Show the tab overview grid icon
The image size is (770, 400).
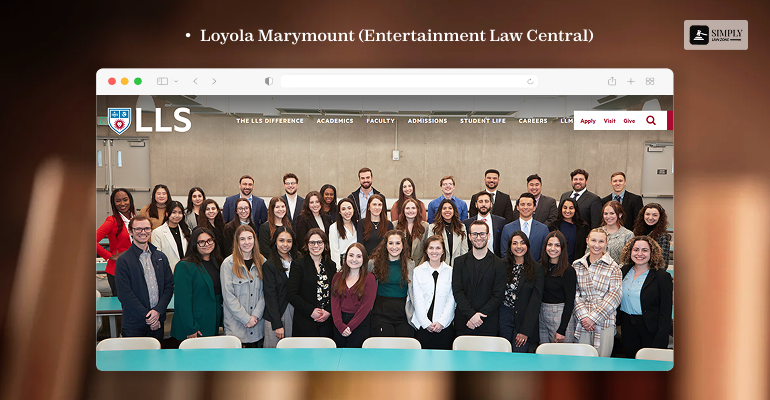click(x=650, y=81)
